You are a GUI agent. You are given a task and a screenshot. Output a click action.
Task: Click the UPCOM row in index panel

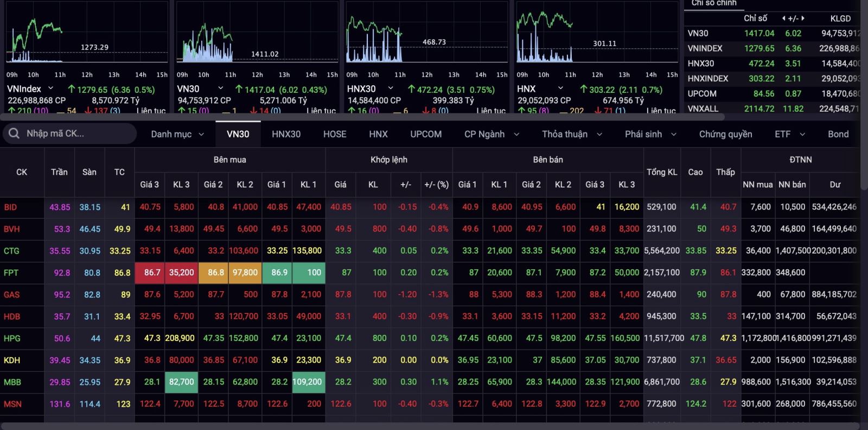773,93
